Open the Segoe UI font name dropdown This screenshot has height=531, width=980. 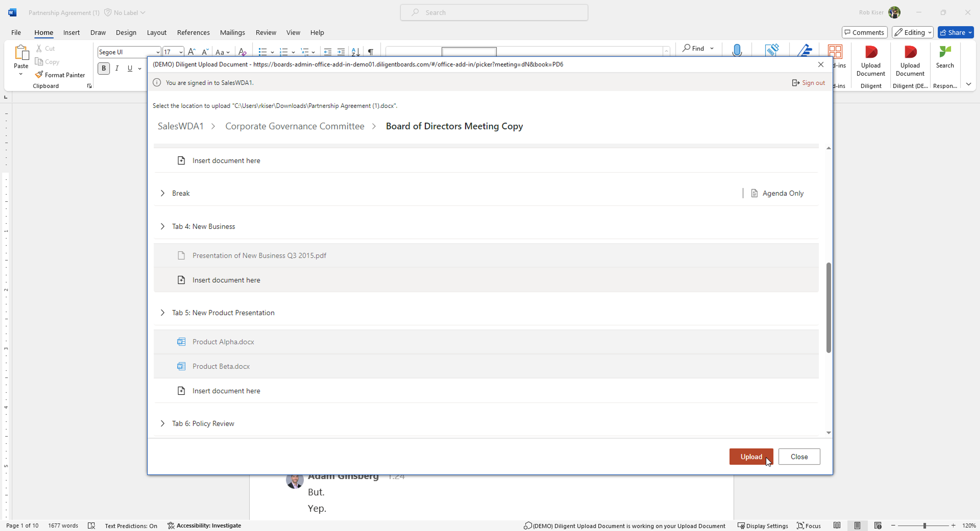[x=157, y=52]
